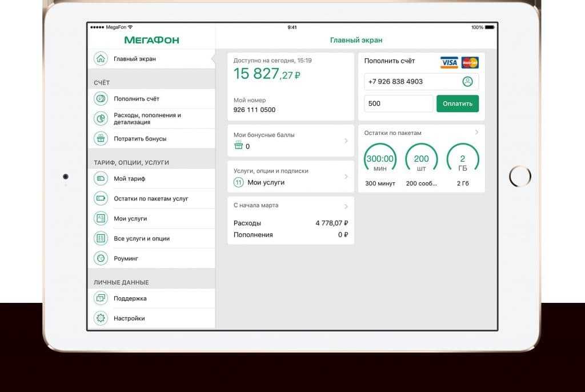Expand the Мои бонусные баллы chevron
Screen dimensions: 585x392
pos(346,141)
